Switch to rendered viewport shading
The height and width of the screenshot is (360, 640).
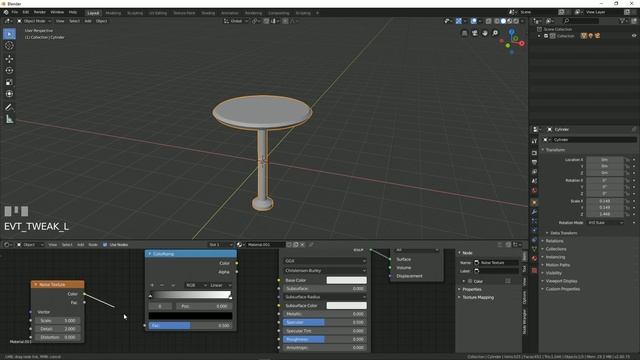point(516,21)
